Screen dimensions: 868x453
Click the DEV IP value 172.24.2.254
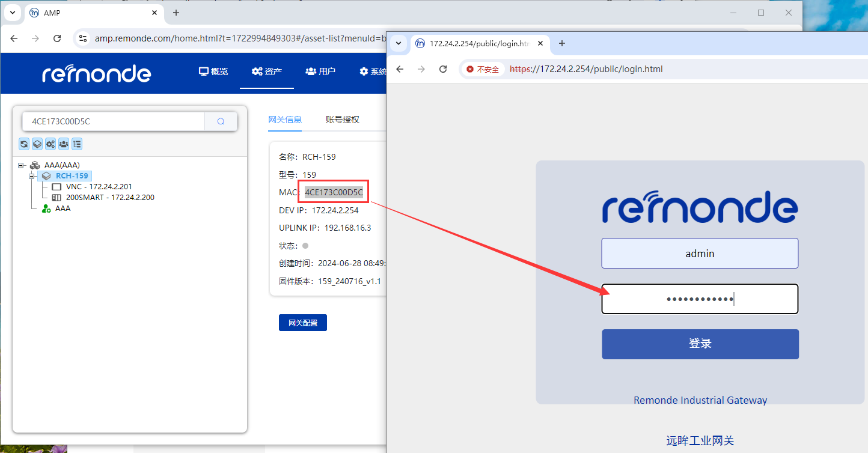[x=335, y=210]
